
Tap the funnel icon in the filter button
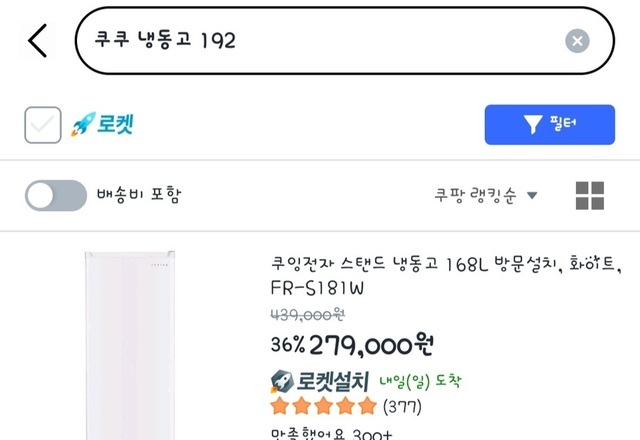pos(533,125)
